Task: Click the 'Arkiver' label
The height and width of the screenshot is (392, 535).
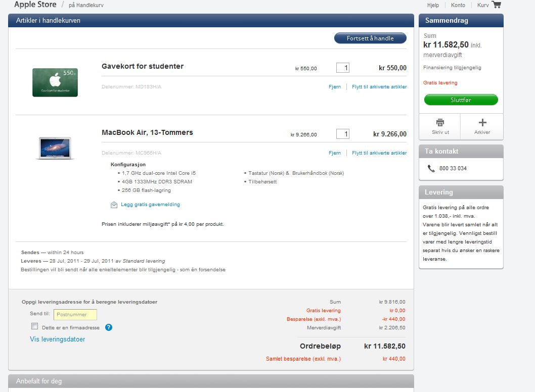Action: tap(482, 132)
